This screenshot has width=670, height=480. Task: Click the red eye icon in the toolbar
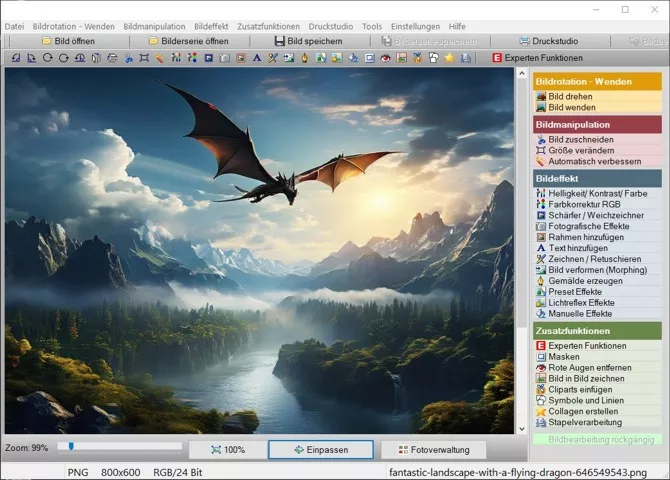[x=385, y=59]
